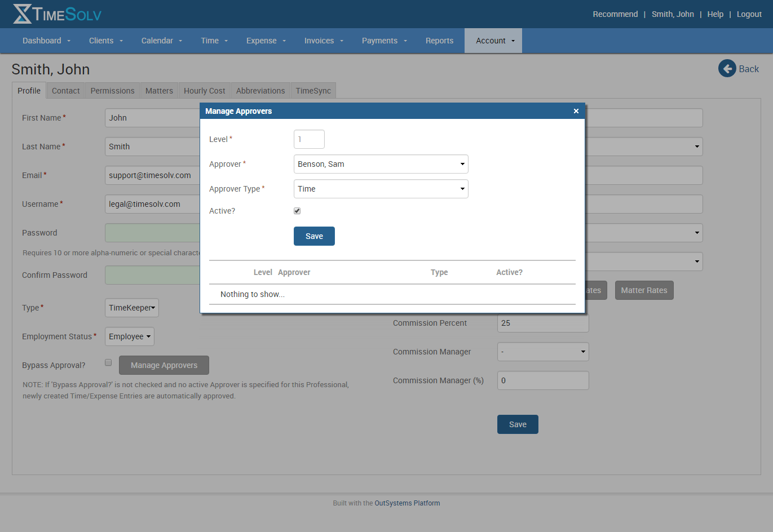This screenshot has height=532, width=773.
Task: Close the Manage Approvers dialog
Action: pyautogui.click(x=576, y=111)
